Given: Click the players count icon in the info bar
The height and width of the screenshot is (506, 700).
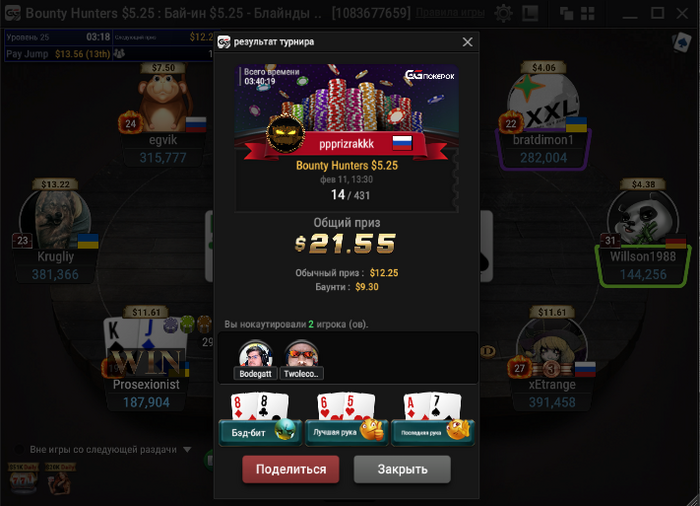Looking at the screenshot, I should click(119, 54).
